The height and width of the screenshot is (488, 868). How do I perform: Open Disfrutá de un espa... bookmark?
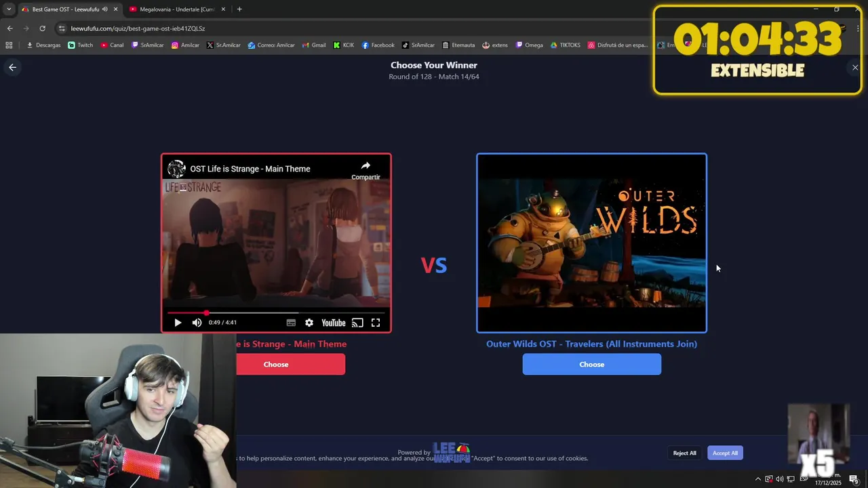(x=618, y=45)
